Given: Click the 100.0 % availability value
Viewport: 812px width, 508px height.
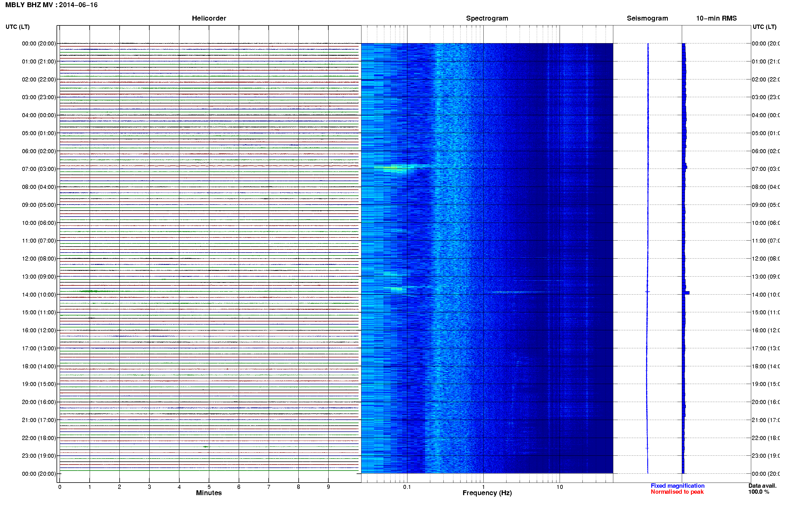Looking at the screenshot, I should coord(759,492).
